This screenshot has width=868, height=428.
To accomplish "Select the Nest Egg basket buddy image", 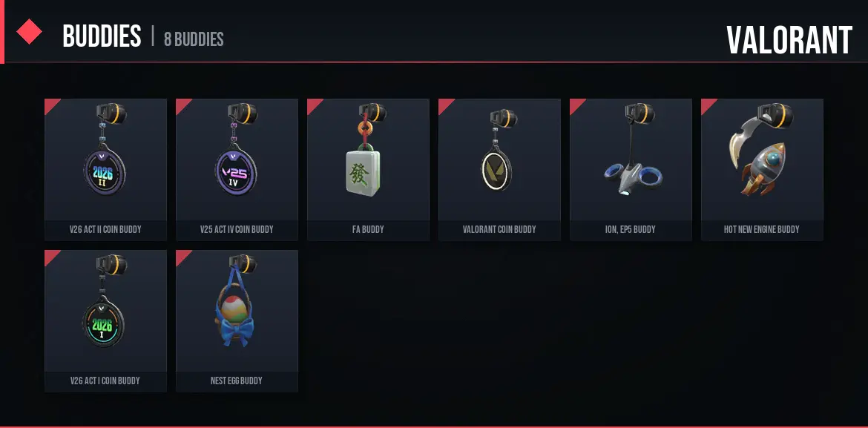I will [x=233, y=315].
